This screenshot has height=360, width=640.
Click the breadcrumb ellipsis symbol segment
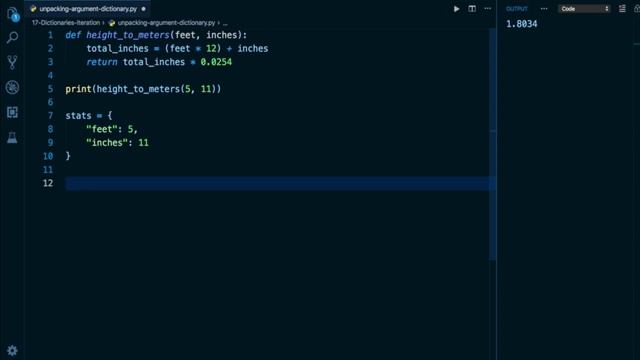(225, 23)
